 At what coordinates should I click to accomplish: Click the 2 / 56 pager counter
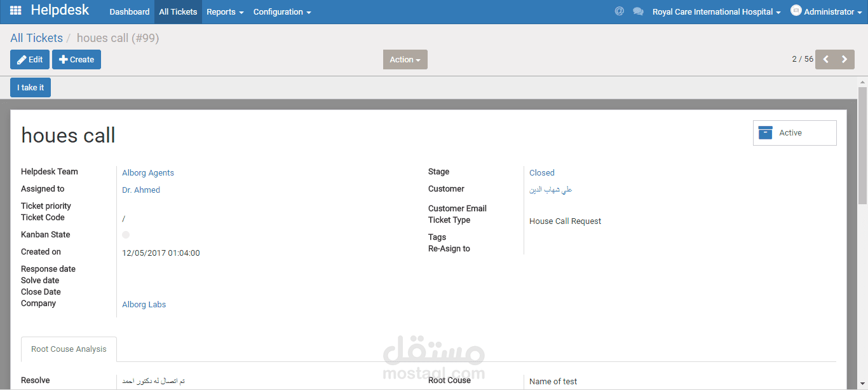803,59
